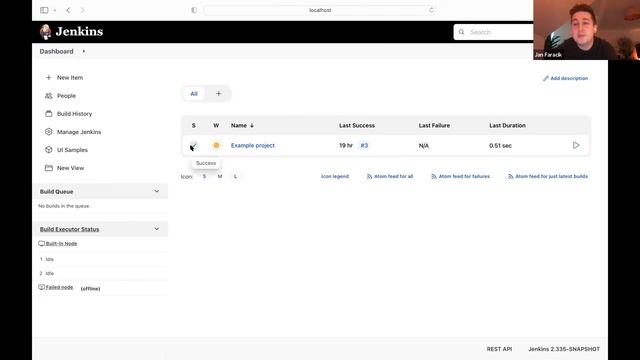Image resolution: width=640 pixels, height=360 pixels.
Task: Set icon size to L
Action: coord(235,176)
